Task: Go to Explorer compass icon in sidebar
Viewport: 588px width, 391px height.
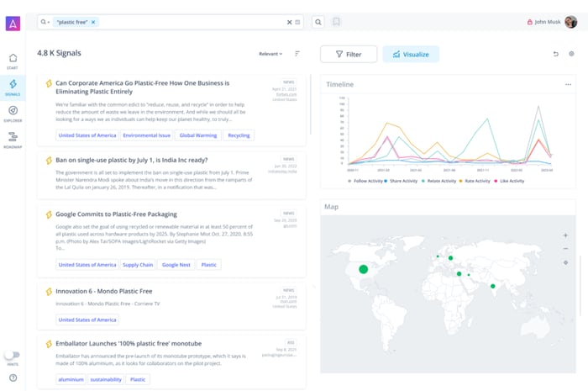Action: point(13,111)
